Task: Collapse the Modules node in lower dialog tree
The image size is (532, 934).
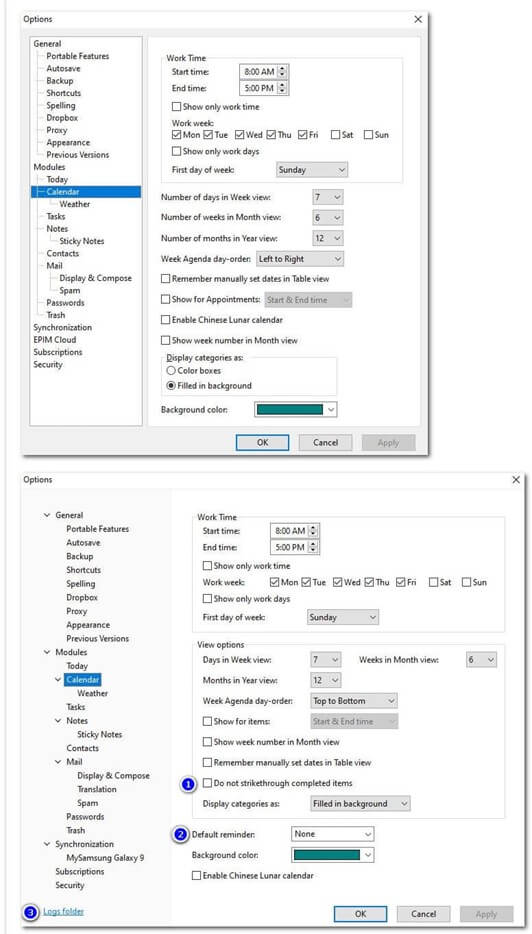Action: [47, 652]
